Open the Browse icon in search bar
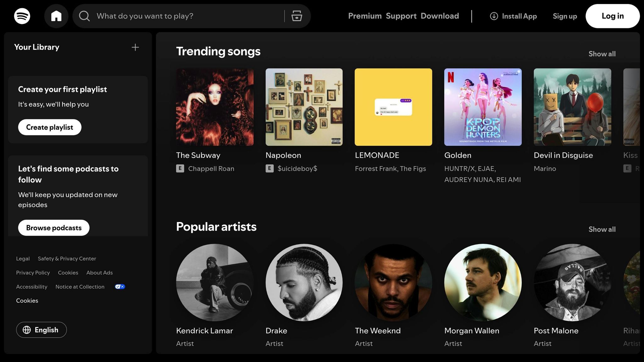This screenshot has width=644, height=362. click(x=297, y=16)
